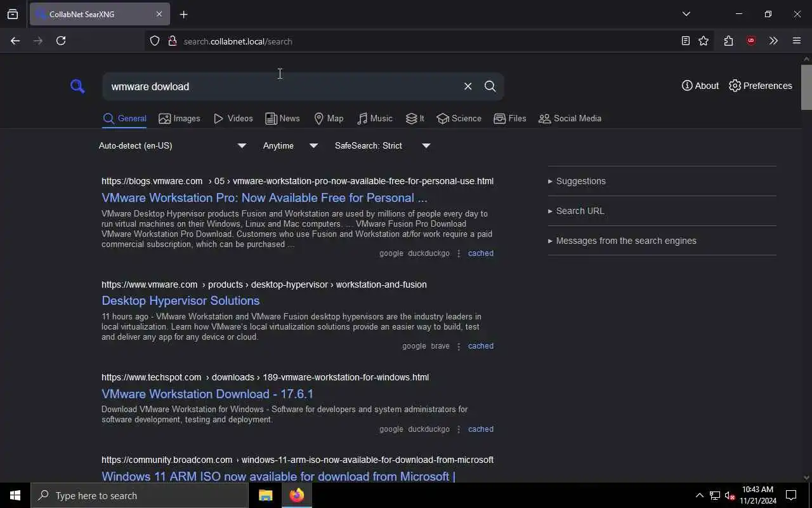Open the notifications action center

[x=791, y=495]
